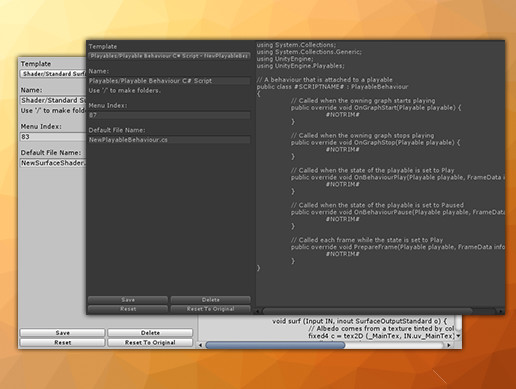Open the Template dropdown in the light window
Screen dimensions: 516x389
(53, 74)
